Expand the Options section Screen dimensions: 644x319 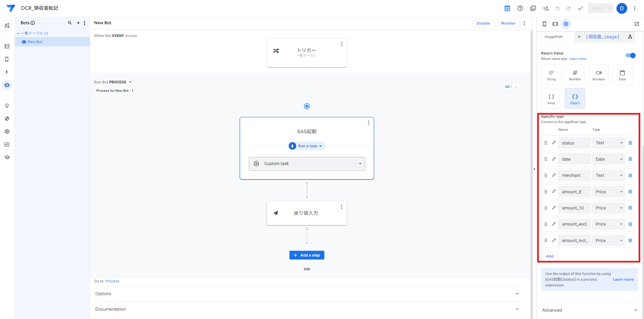point(307,294)
